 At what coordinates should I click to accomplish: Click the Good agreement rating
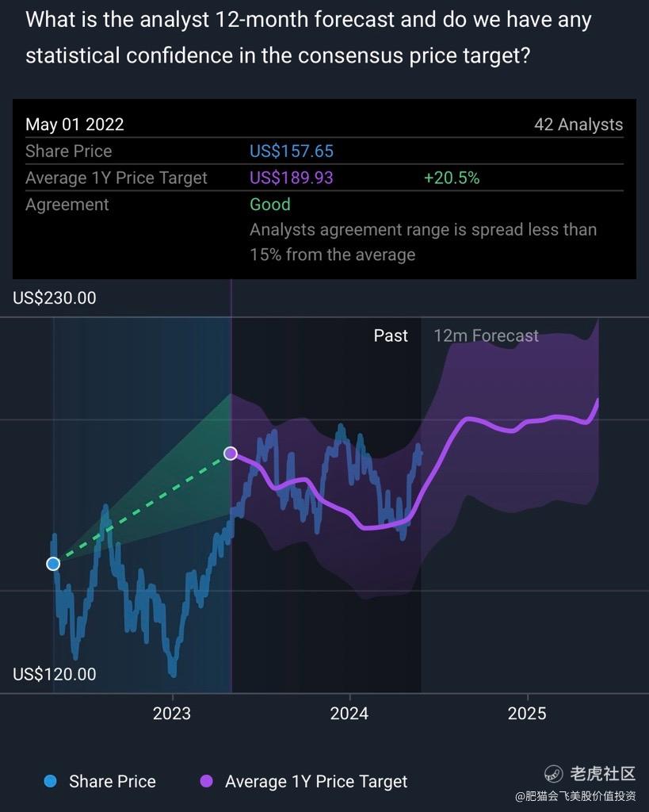pos(270,204)
